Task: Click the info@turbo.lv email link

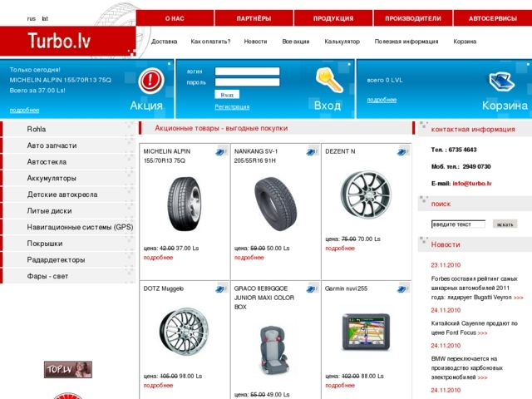Action: click(x=472, y=184)
